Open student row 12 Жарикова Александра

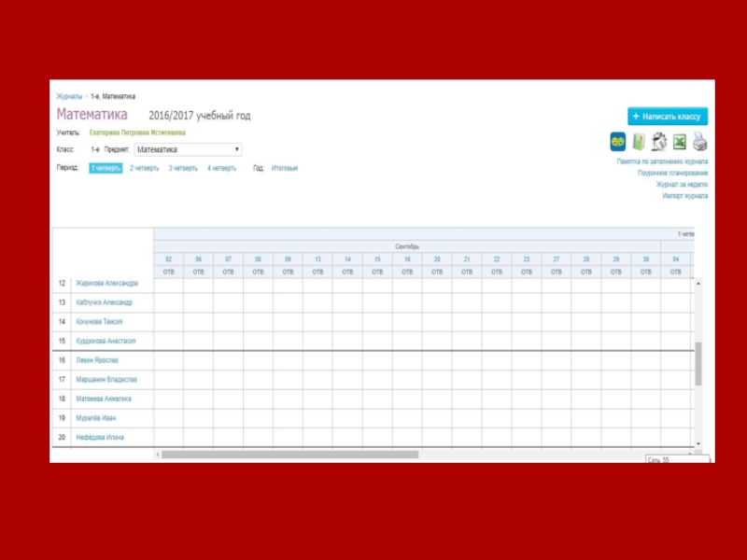[x=106, y=284]
